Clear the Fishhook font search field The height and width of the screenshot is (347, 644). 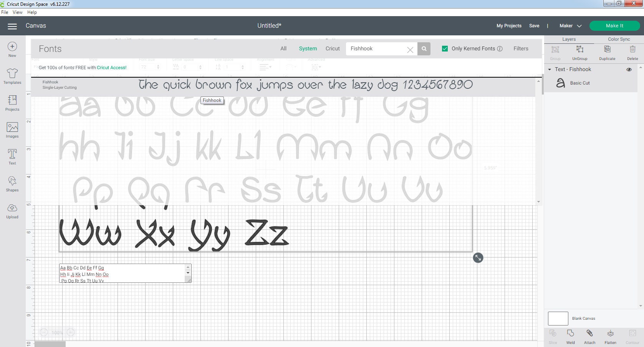[x=410, y=49]
